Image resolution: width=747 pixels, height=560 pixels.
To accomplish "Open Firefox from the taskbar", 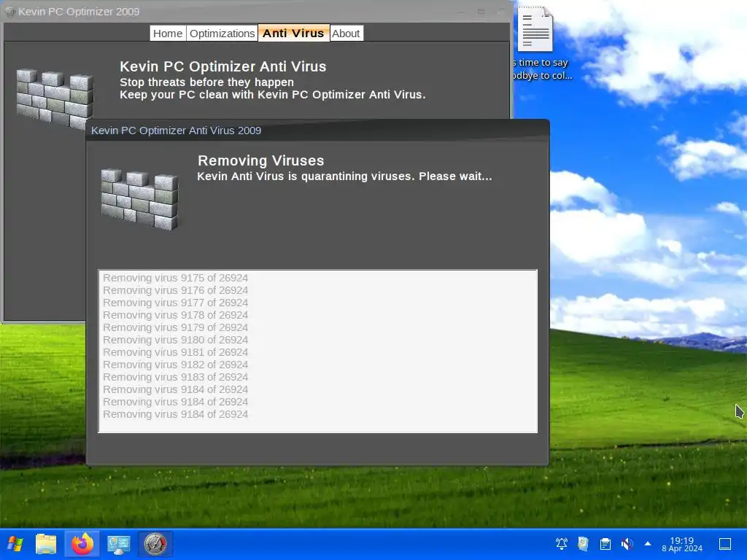I will 82,544.
